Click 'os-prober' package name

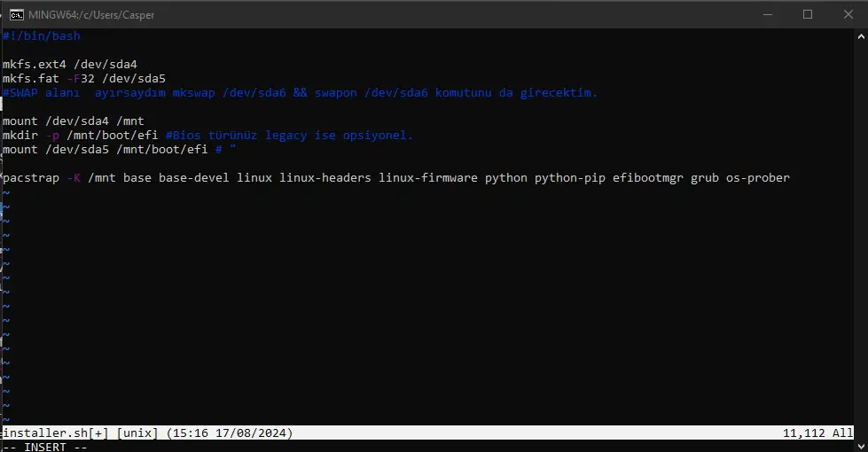tap(758, 178)
